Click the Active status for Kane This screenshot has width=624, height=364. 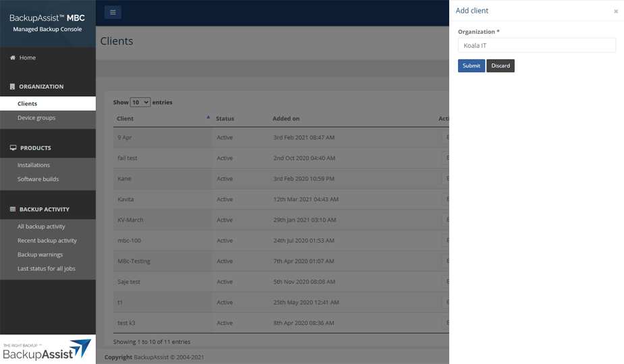[225, 179]
